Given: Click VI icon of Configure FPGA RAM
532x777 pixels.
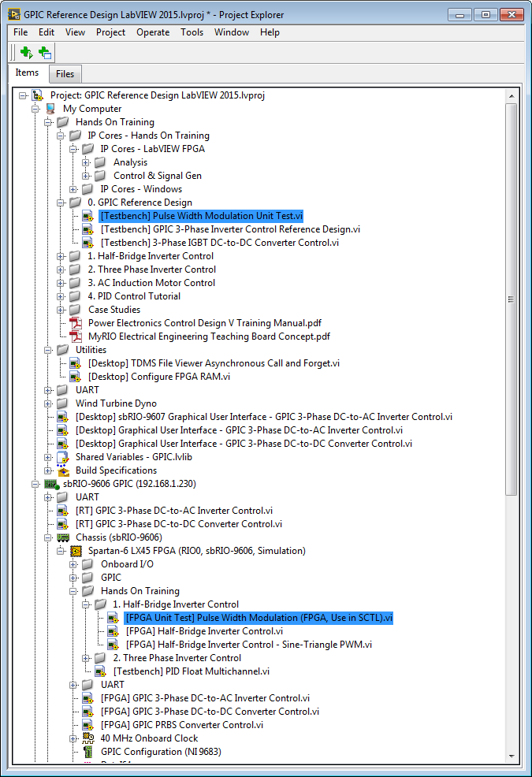Looking at the screenshot, I should [75, 377].
